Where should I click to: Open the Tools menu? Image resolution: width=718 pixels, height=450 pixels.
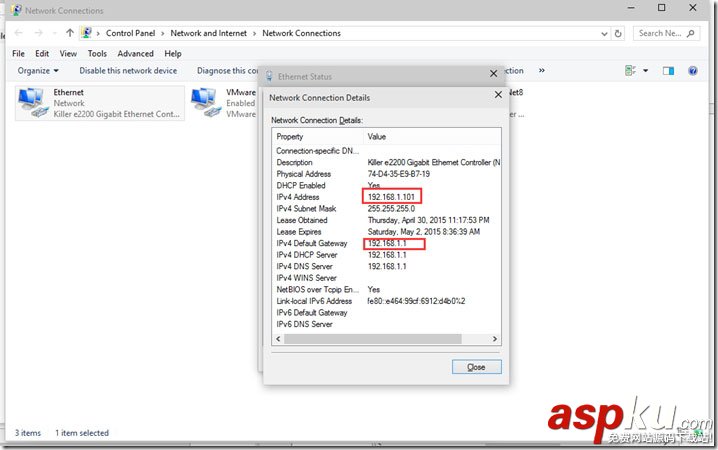97,54
